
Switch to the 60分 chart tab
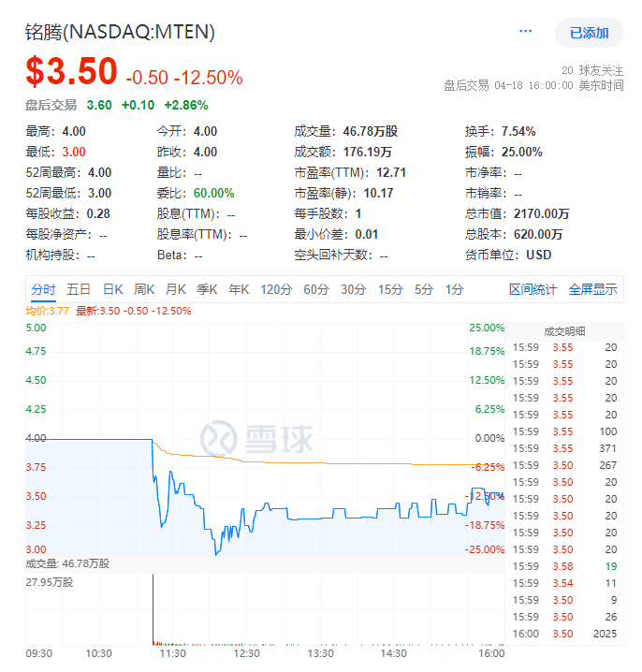(316, 290)
